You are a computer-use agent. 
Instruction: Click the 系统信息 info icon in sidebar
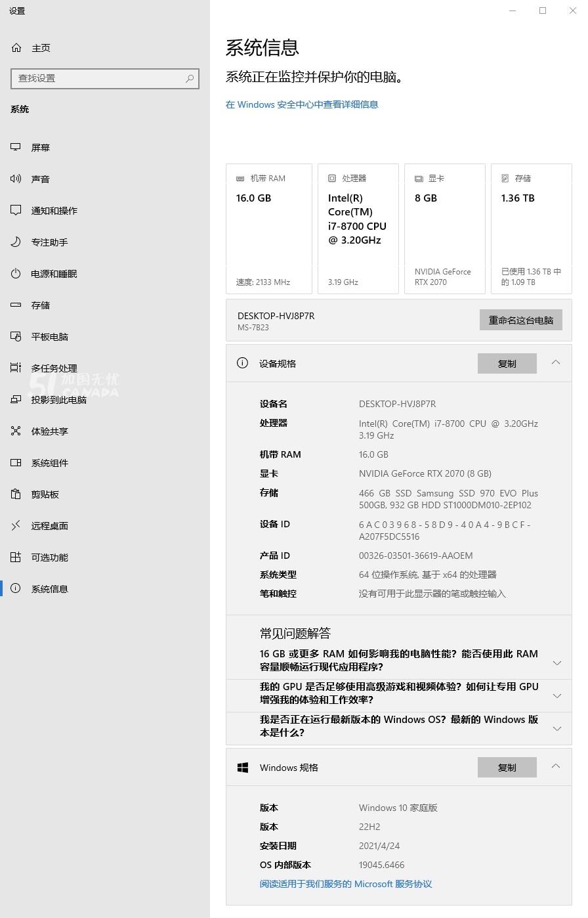16,588
